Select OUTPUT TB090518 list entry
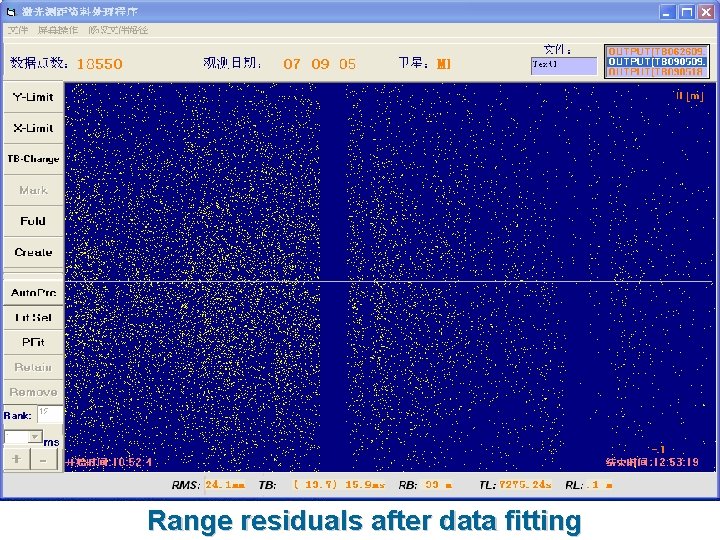The height and width of the screenshot is (540, 720). coord(656,72)
